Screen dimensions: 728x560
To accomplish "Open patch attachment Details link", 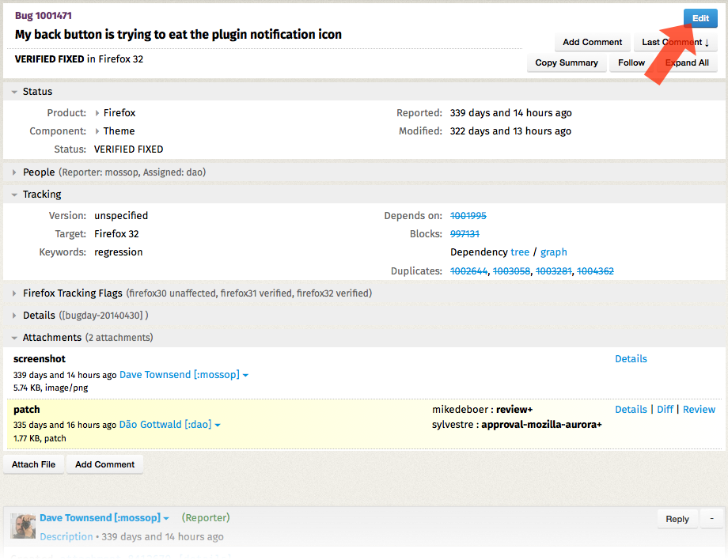I will 631,409.
